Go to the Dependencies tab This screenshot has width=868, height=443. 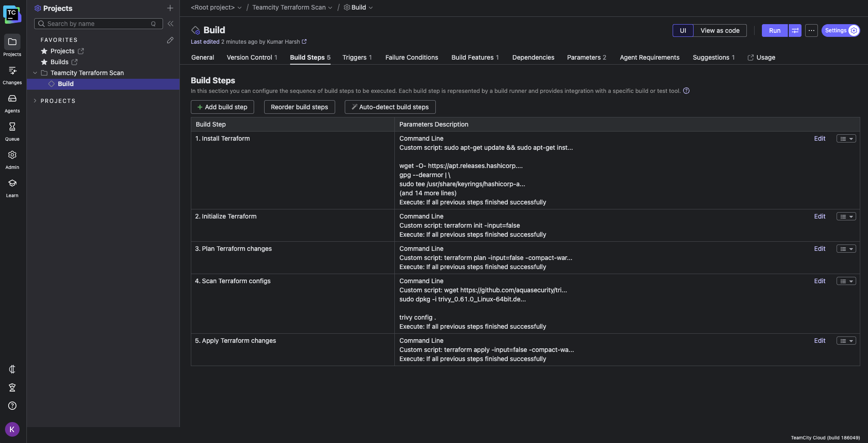pos(533,57)
